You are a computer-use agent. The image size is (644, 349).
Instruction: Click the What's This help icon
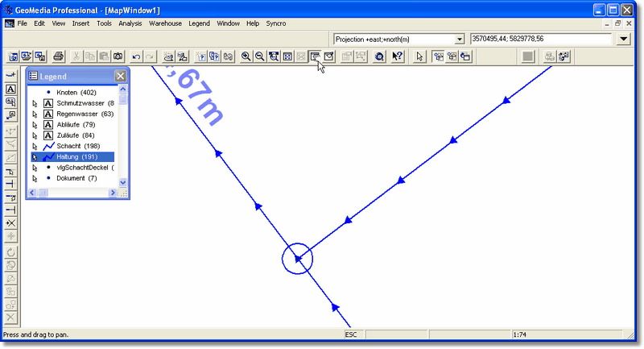(x=397, y=56)
